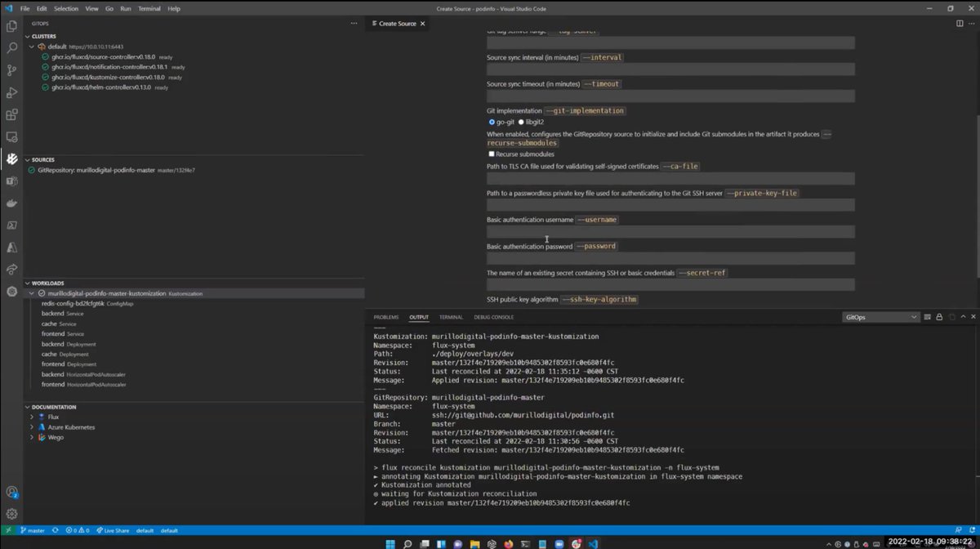The width and height of the screenshot is (980, 549).
Task: Open GitOps view more actions ellipsis
Action: (x=352, y=24)
